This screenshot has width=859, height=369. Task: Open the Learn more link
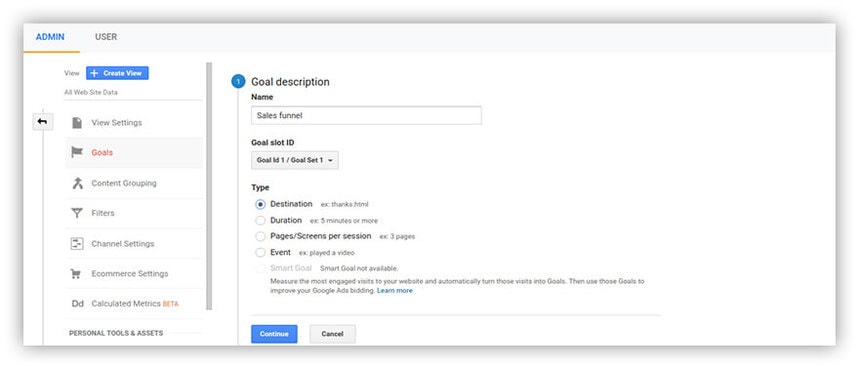coord(395,291)
